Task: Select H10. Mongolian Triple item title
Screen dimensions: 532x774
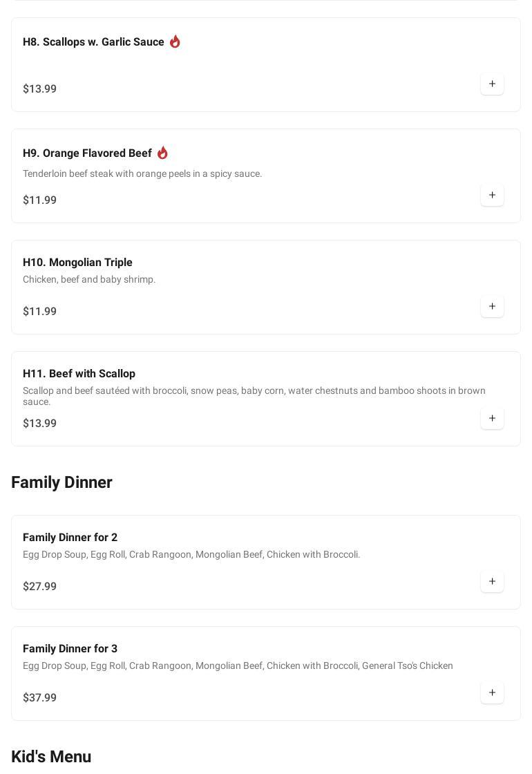Action: coord(77,263)
